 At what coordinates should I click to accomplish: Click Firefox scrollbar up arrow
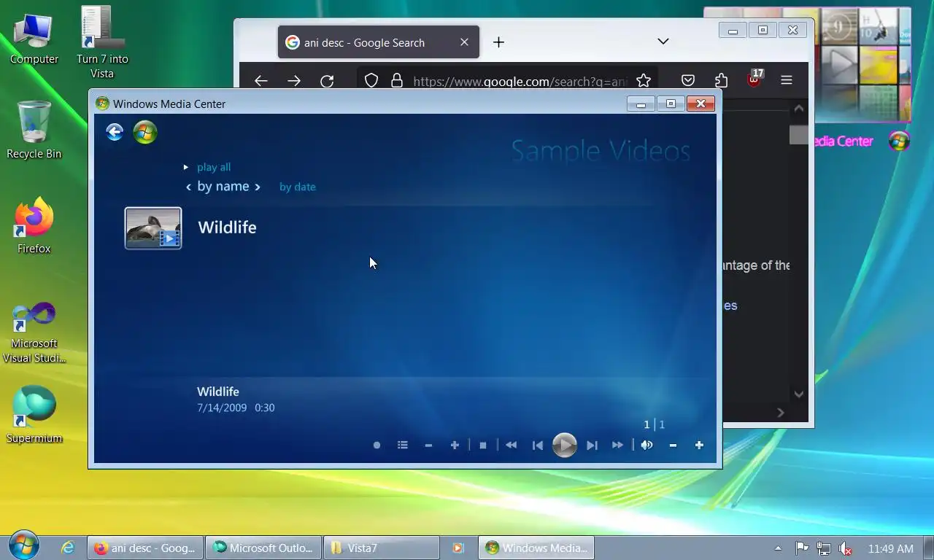(799, 109)
